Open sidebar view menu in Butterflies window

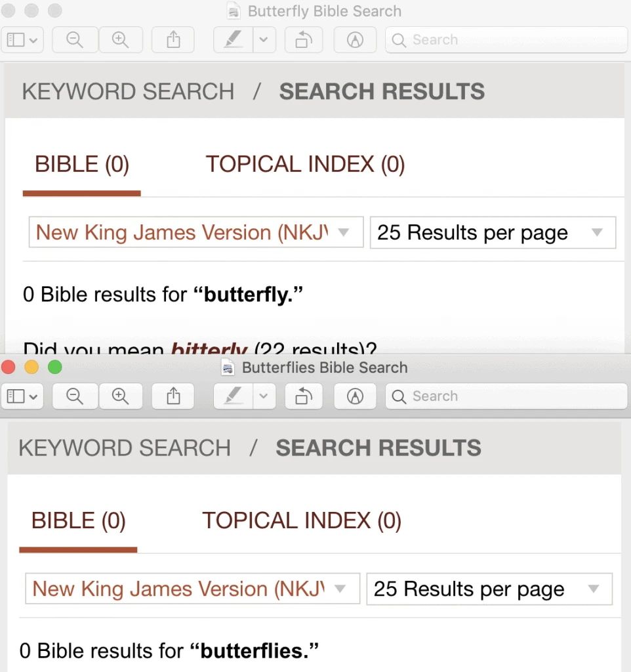(x=22, y=396)
